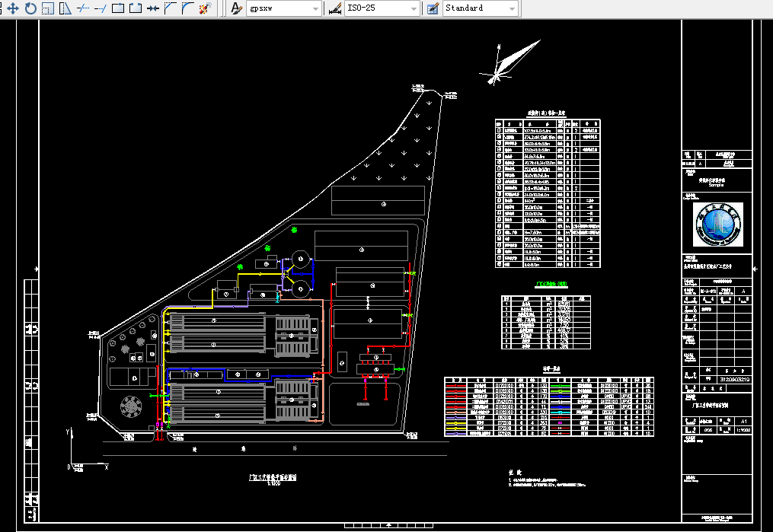773x532 pixels.
Task: Click the north arrow compass in the drawing
Action: pos(509,62)
